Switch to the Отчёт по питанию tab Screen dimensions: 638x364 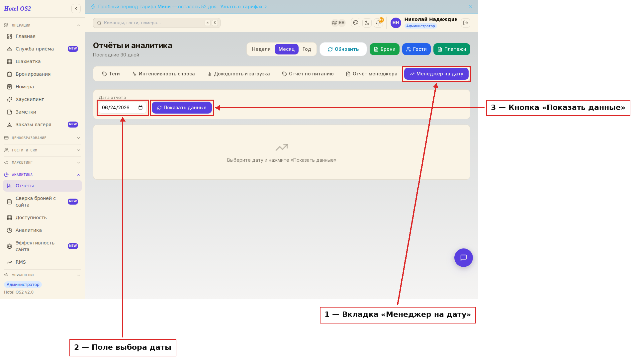(308, 74)
